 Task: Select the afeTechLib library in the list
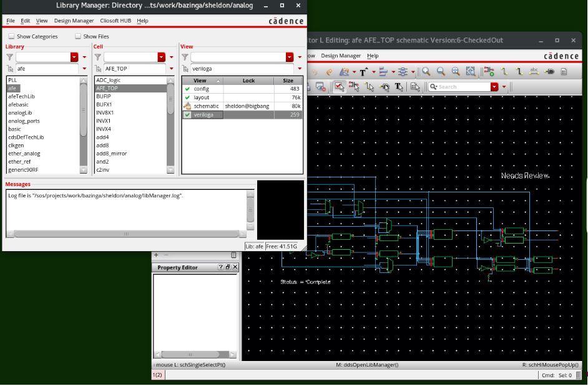point(21,96)
